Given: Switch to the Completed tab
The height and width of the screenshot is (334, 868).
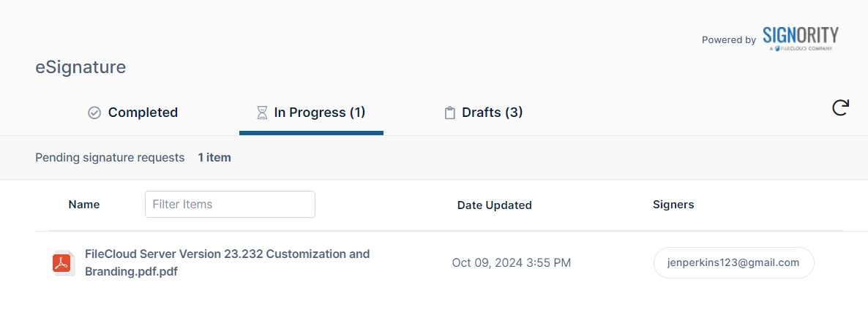Looking at the screenshot, I should (143, 113).
